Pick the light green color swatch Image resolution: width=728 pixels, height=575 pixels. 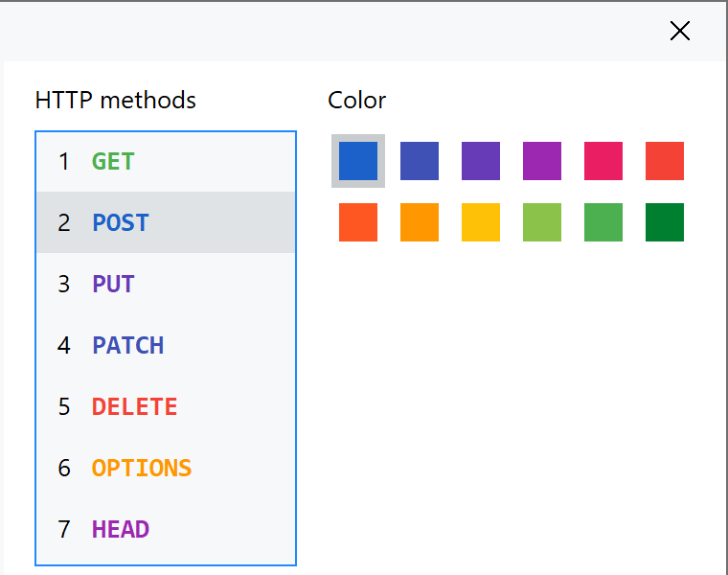tap(542, 222)
